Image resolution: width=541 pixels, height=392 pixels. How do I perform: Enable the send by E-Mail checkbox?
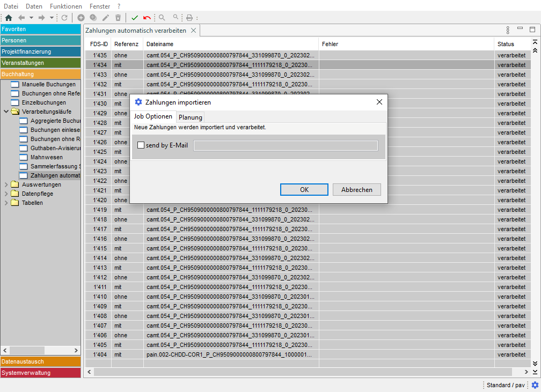[x=141, y=145]
